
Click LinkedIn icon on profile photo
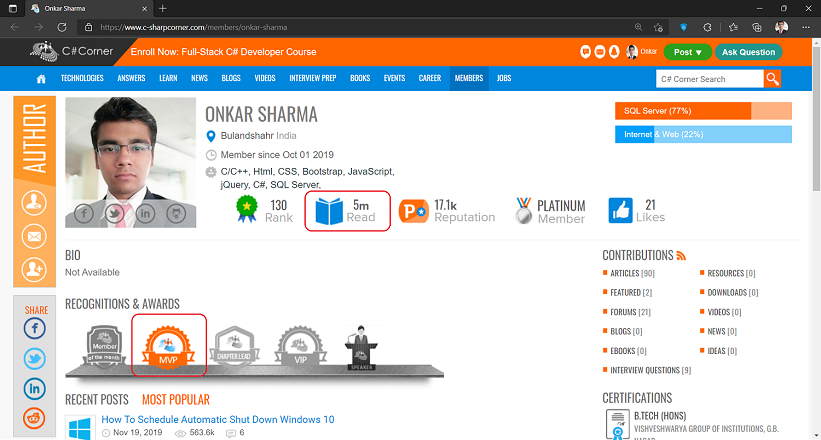coord(145,213)
